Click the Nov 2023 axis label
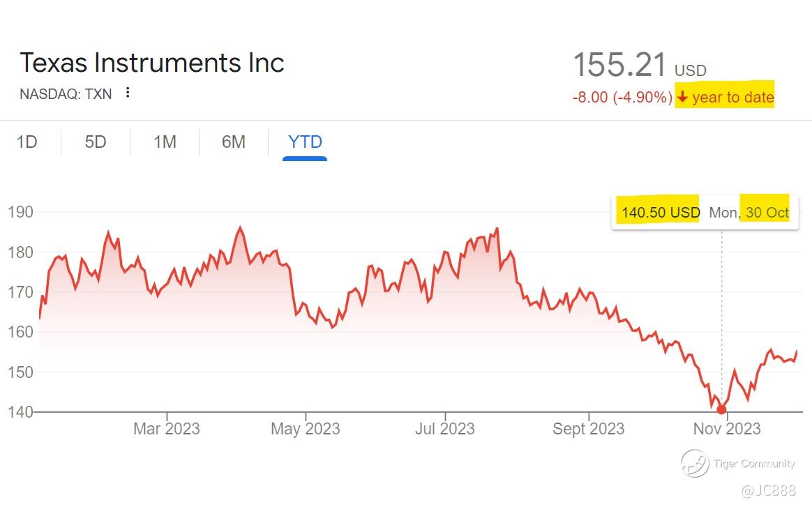 (726, 428)
